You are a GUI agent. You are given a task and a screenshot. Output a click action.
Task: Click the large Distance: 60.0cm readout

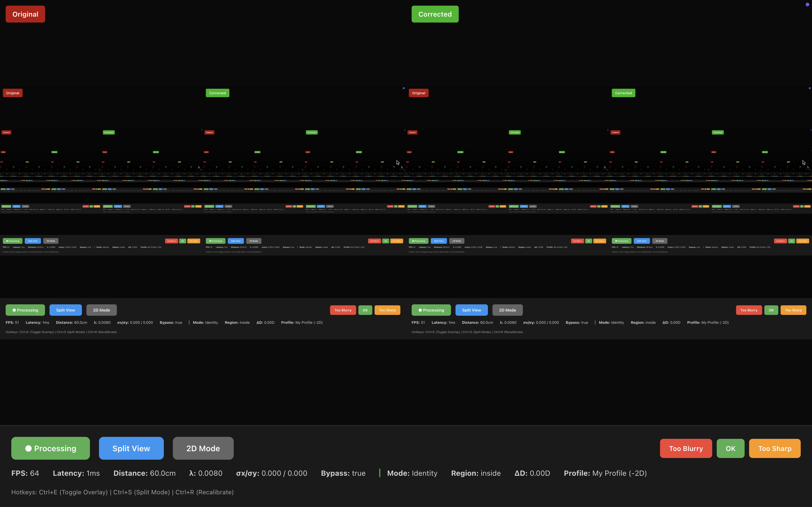(x=144, y=473)
